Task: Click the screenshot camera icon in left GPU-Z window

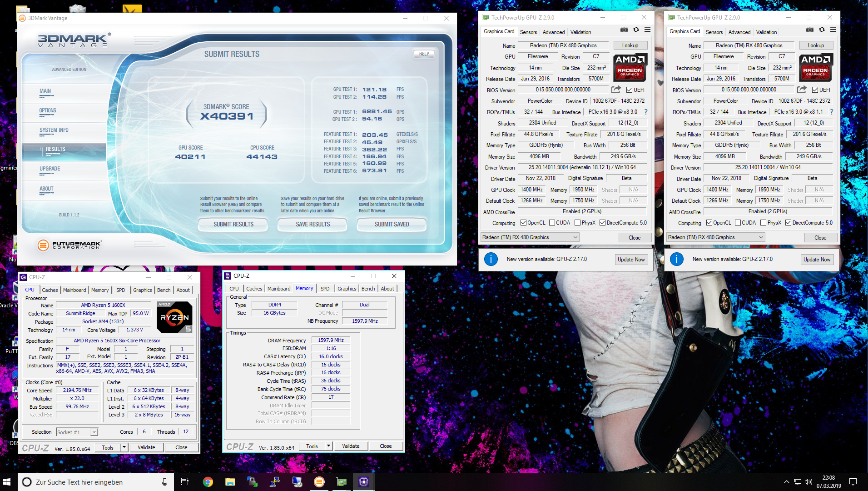Action: pyautogui.click(x=624, y=30)
